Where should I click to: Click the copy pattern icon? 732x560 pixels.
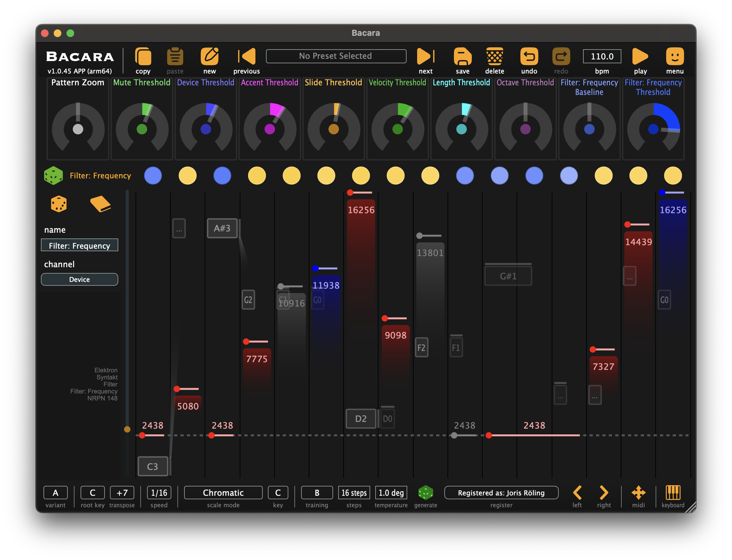pos(143,57)
